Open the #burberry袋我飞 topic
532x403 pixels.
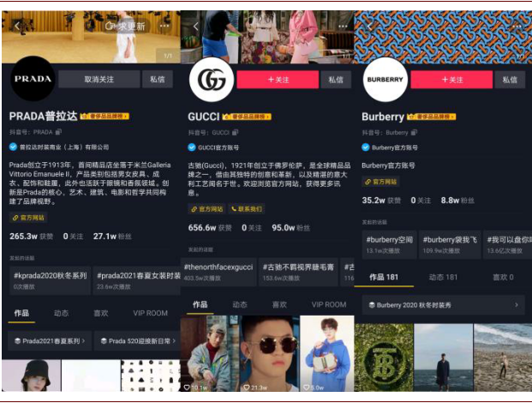coord(450,244)
